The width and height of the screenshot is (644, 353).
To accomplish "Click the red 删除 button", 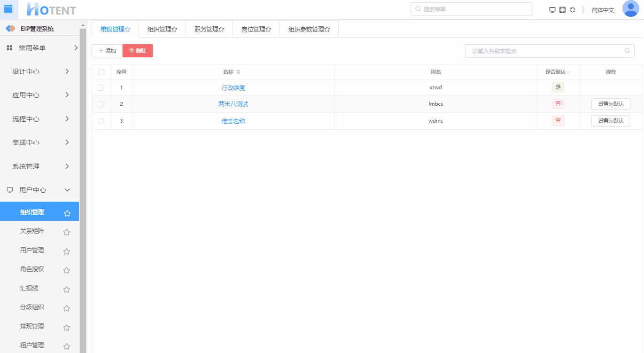I will tap(138, 51).
